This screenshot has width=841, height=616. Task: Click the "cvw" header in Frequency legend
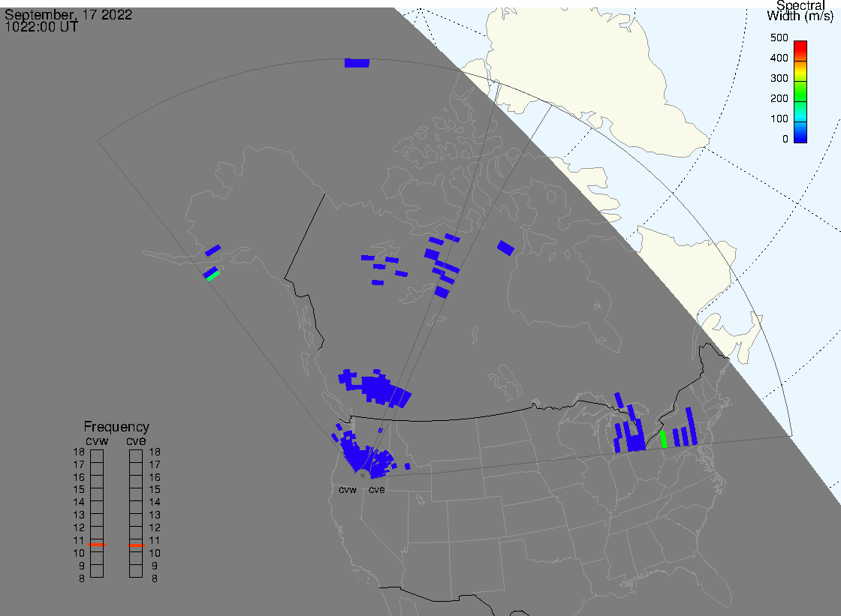(97, 440)
